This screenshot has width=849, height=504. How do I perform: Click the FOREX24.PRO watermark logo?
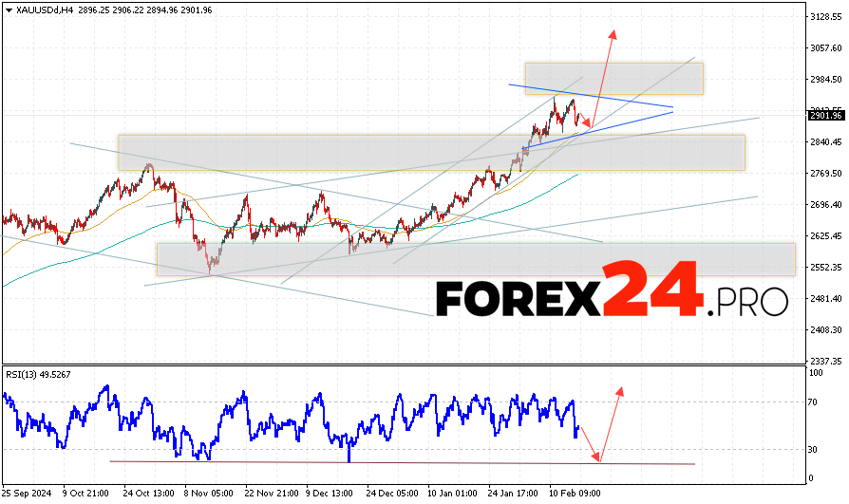pyautogui.click(x=612, y=301)
